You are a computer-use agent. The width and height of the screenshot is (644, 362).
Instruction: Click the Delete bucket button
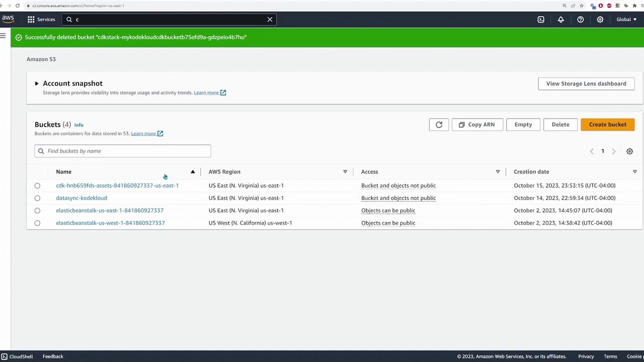coord(560,125)
